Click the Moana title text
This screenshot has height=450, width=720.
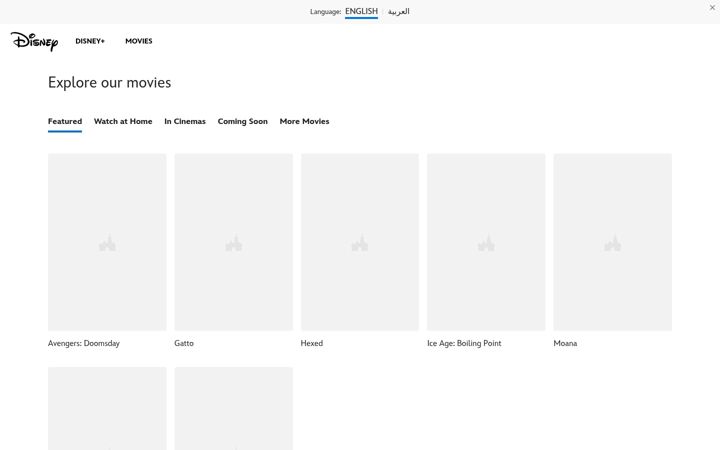tap(565, 343)
